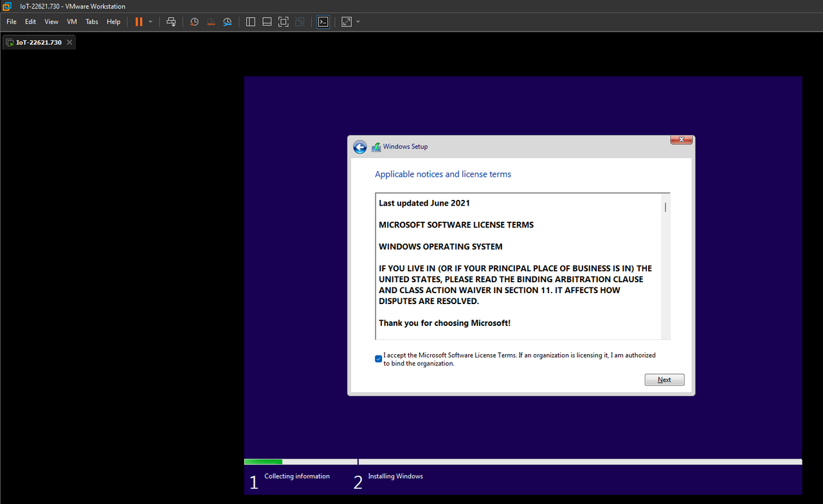Click the Send Ctrl+Alt+Del icon

tap(171, 22)
